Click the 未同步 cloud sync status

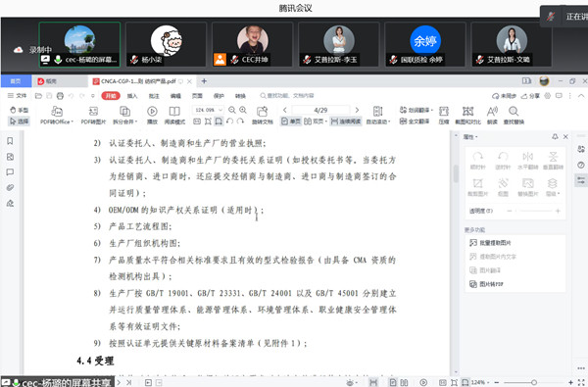(505, 96)
